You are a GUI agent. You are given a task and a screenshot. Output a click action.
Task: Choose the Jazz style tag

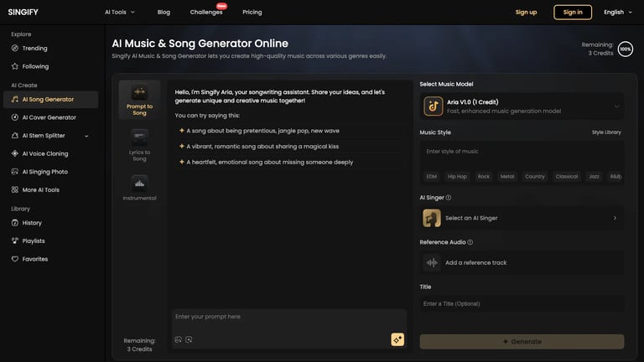point(594,177)
